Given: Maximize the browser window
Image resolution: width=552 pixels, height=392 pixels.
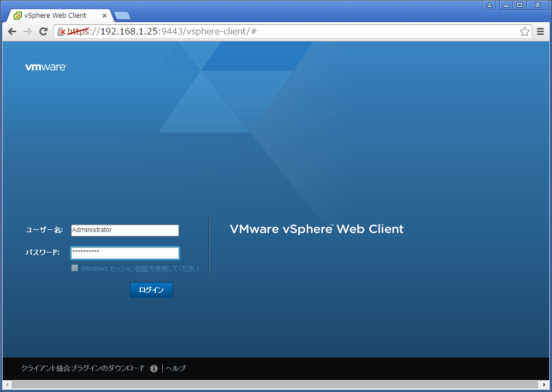Looking at the screenshot, I should tap(520, 5).
